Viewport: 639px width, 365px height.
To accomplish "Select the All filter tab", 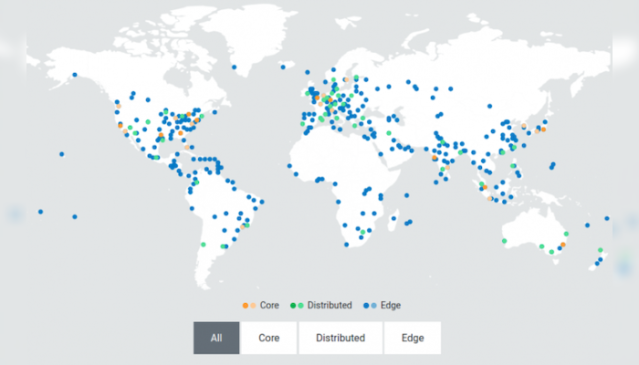I will pyautogui.click(x=216, y=338).
